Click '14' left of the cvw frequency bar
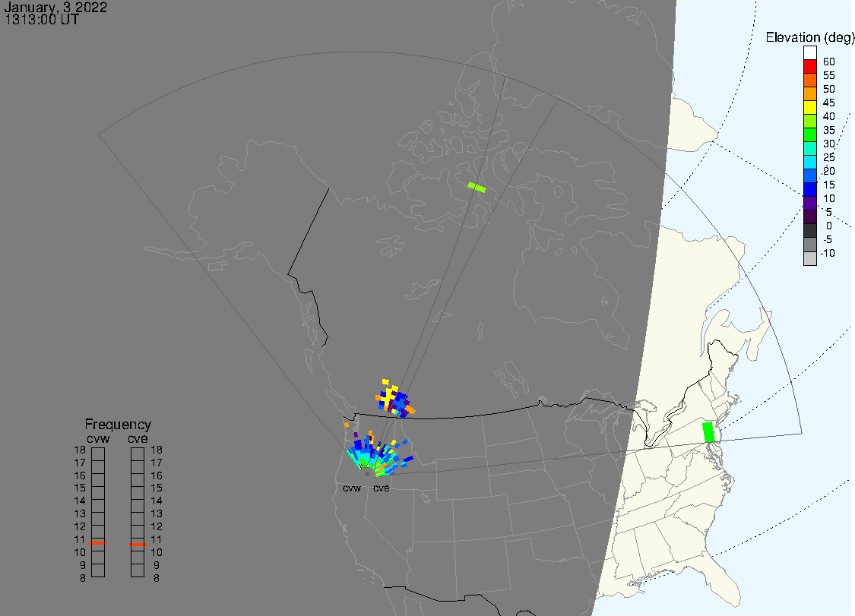Screen dimensions: 855x616 click(x=80, y=501)
